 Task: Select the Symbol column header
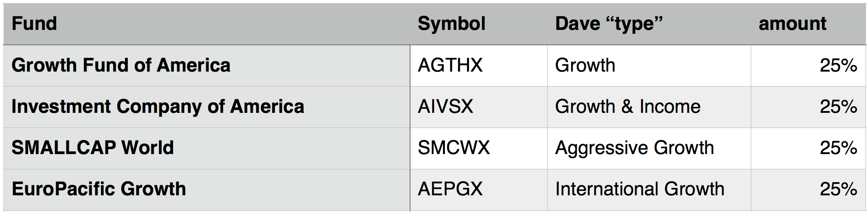coord(479,24)
